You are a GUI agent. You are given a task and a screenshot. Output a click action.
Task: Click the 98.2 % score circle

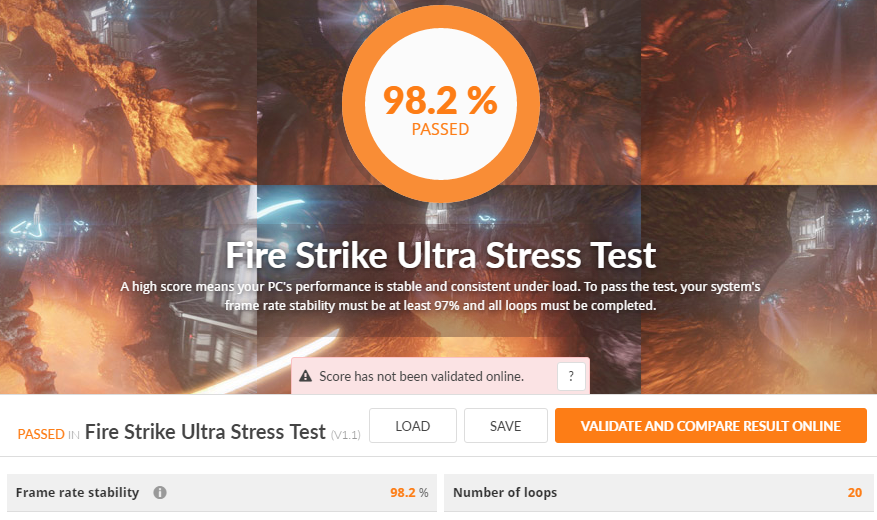(x=441, y=103)
